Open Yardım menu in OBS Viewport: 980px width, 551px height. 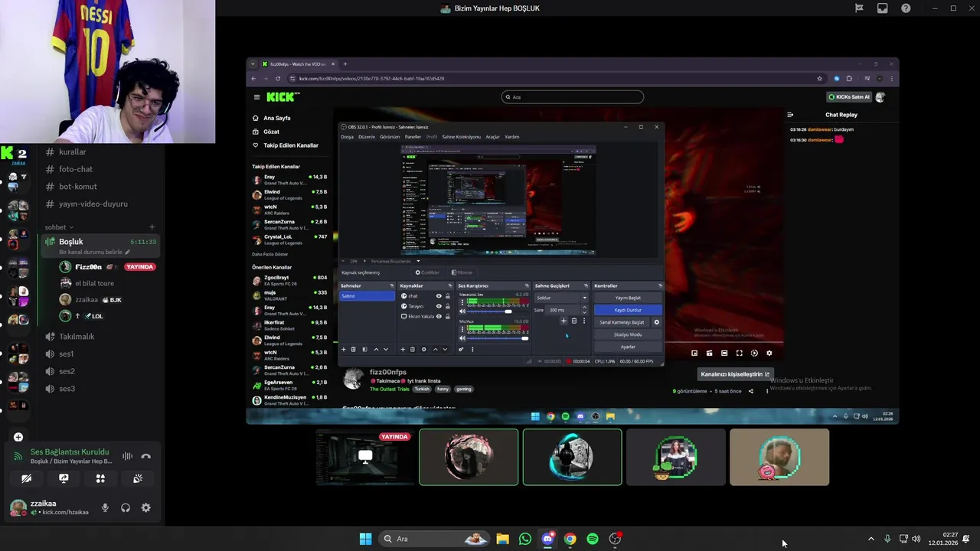click(511, 137)
